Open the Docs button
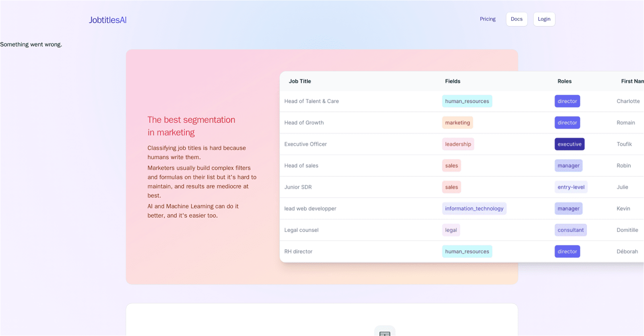The height and width of the screenshot is (336, 644). tap(516, 19)
